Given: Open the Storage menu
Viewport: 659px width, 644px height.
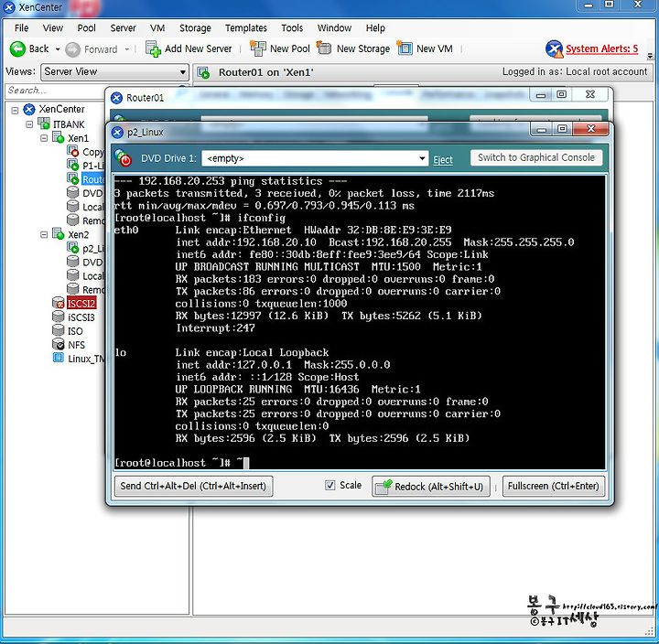Looking at the screenshot, I should pos(195,28).
